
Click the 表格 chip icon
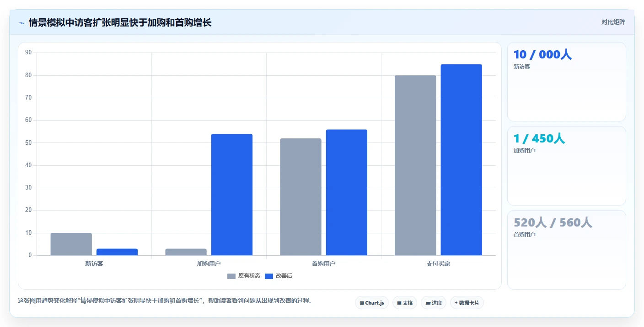(399, 303)
